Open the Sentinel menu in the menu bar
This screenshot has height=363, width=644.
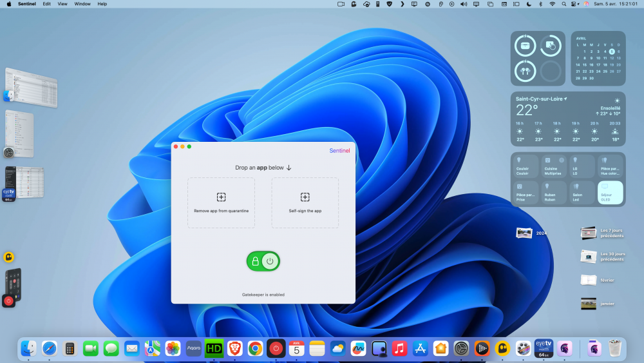[27, 4]
